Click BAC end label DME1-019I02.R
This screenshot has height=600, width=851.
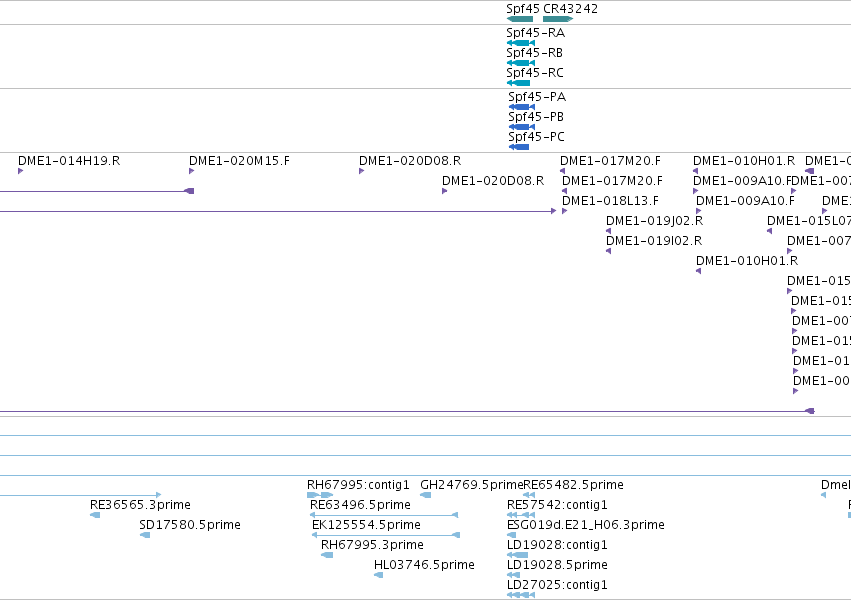(654, 241)
